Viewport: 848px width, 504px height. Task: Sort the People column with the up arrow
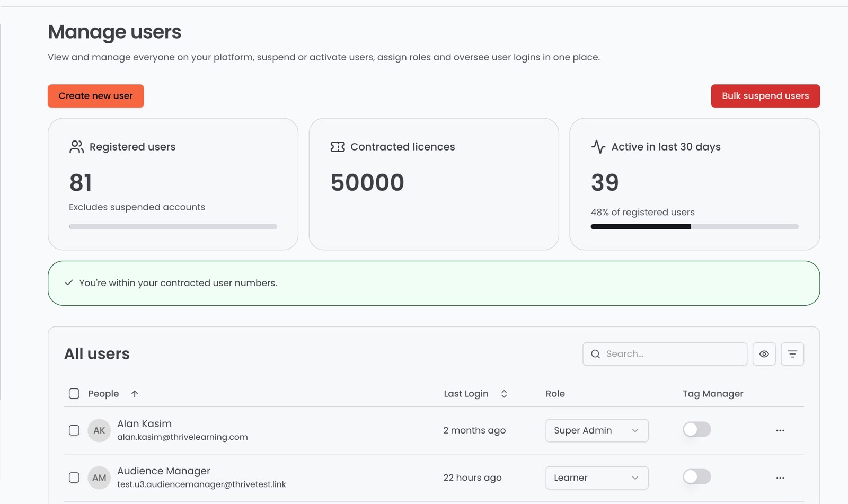pyautogui.click(x=135, y=394)
